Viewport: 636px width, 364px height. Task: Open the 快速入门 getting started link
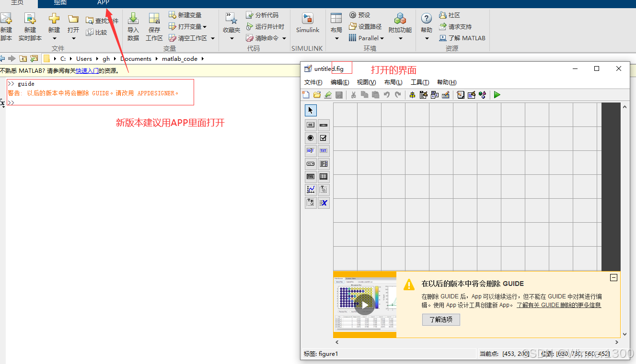point(87,70)
